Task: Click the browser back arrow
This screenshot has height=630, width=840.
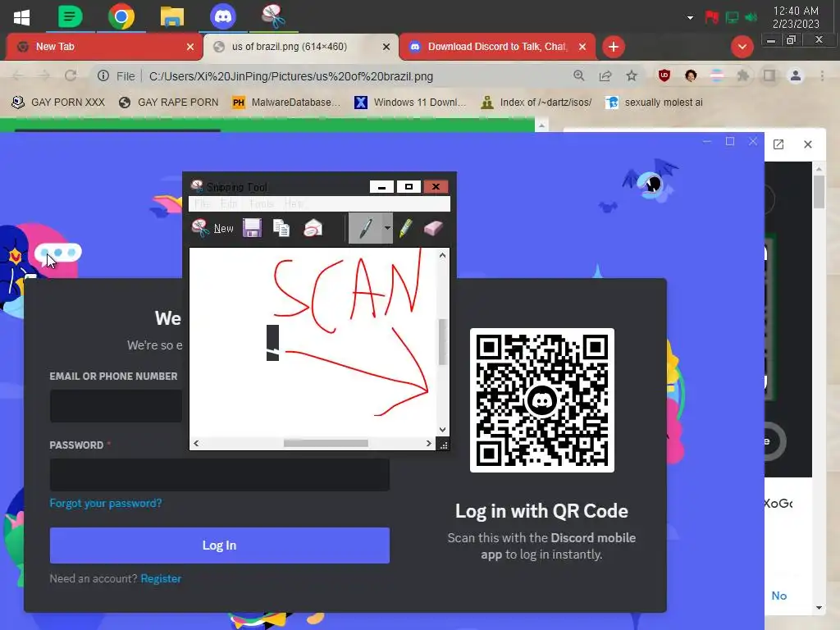Action: point(18,76)
